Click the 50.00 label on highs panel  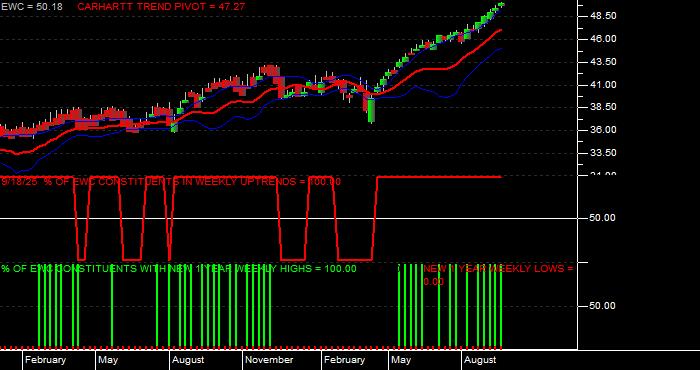click(603, 306)
